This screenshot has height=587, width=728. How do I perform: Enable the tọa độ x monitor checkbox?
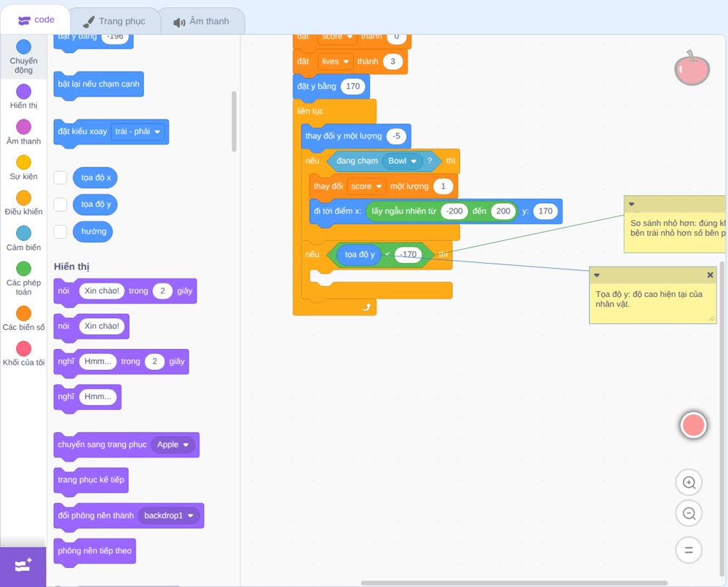[60, 178]
